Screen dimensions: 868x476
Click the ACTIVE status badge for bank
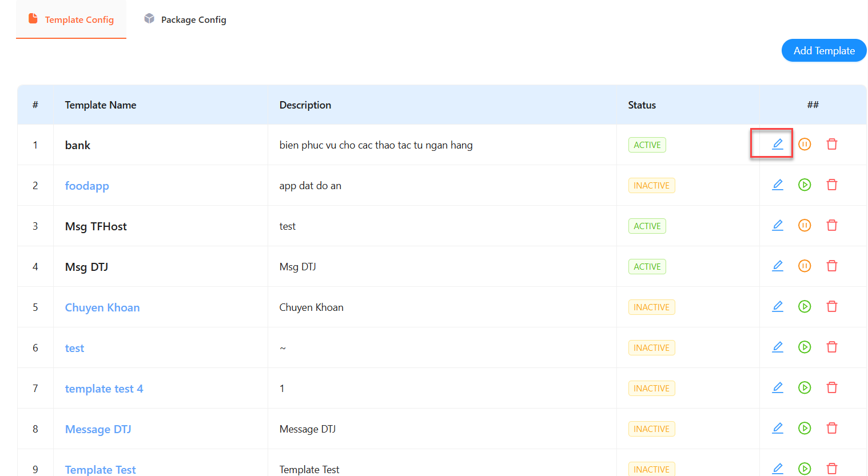coord(647,145)
